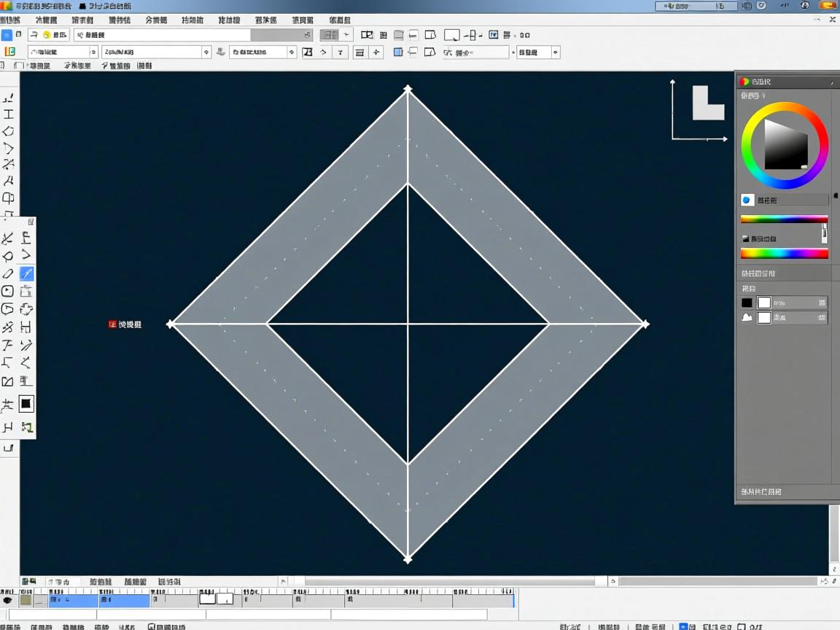Click the upper rainbow hue bar in color panel
Image resolution: width=840 pixels, height=630 pixels.
coord(784,219)
